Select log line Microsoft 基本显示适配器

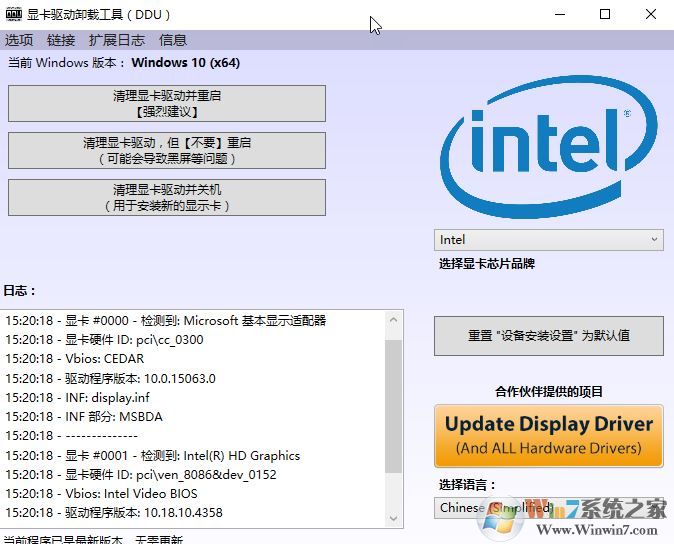(165, 321)
